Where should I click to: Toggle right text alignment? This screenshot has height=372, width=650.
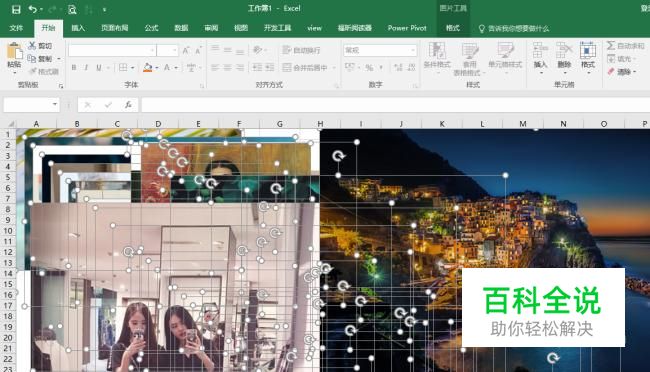[x=240, y=67]
